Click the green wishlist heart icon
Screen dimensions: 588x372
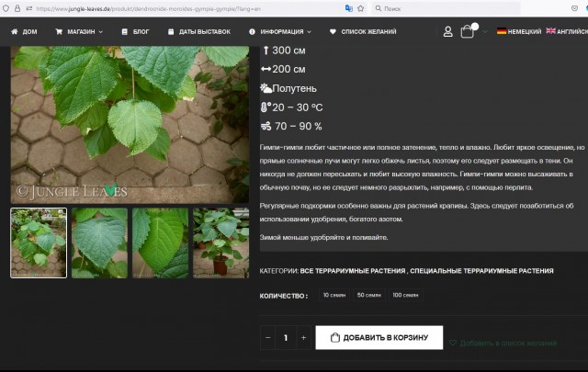tap(453, 343)
